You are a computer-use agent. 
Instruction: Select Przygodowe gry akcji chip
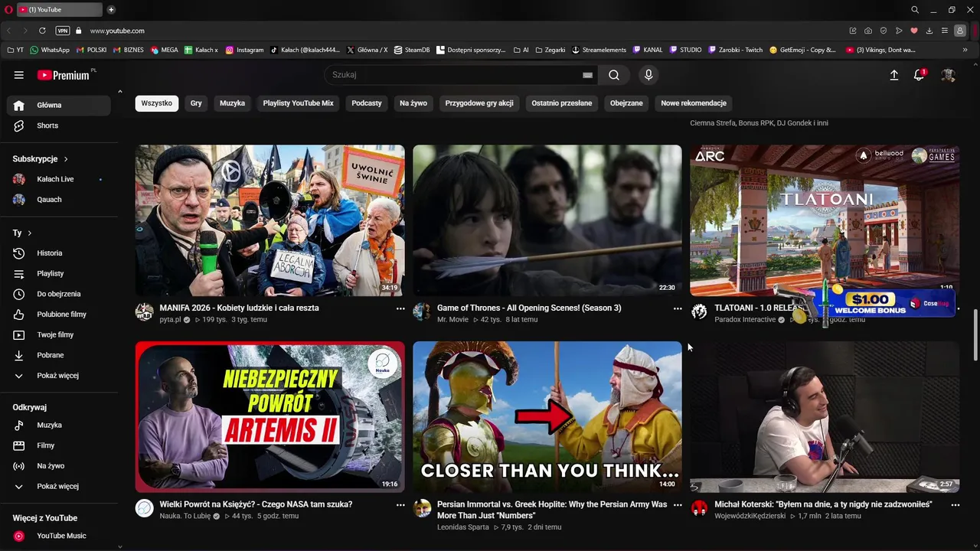479,103
